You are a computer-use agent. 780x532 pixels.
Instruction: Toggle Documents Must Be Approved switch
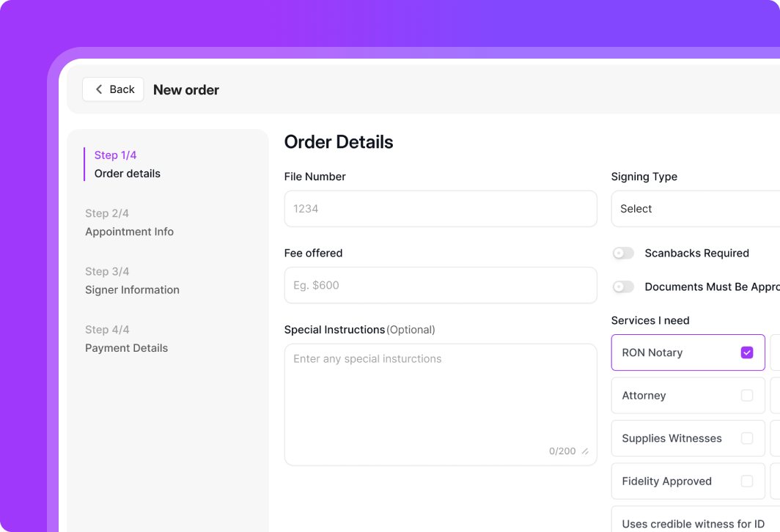pyautogui.click(x=623, y=287)
